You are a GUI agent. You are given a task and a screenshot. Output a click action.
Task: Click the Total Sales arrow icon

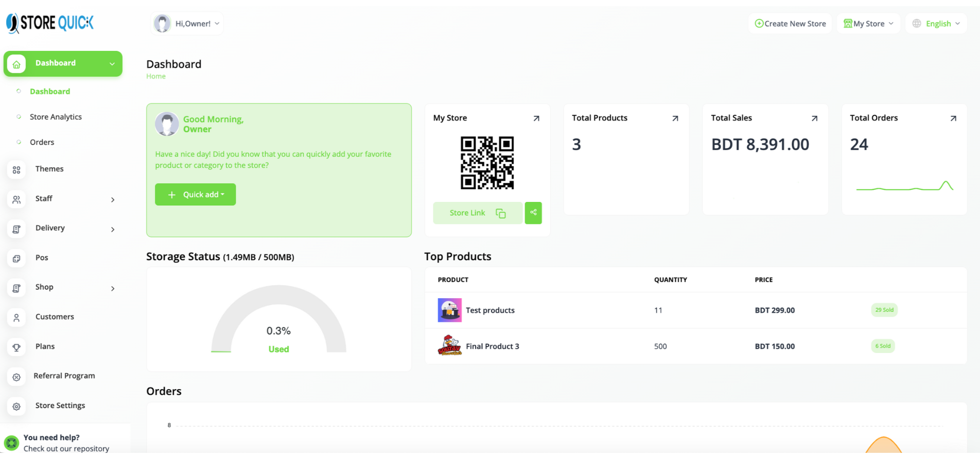point(814,118)
